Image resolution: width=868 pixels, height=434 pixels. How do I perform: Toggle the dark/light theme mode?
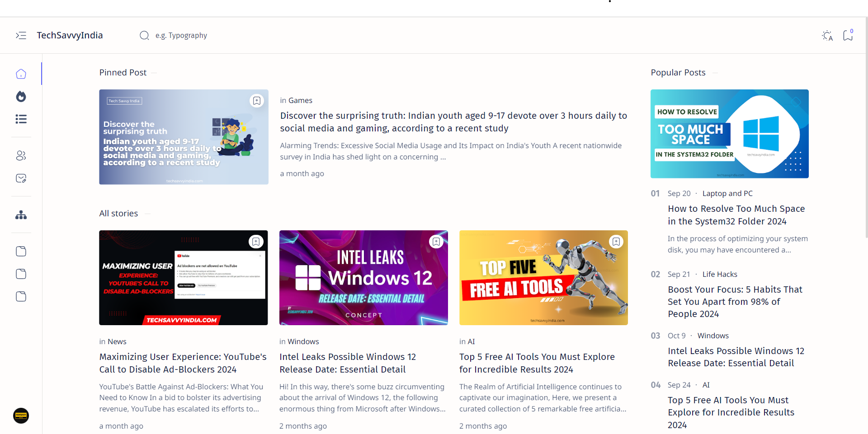(x=827, y=36)
